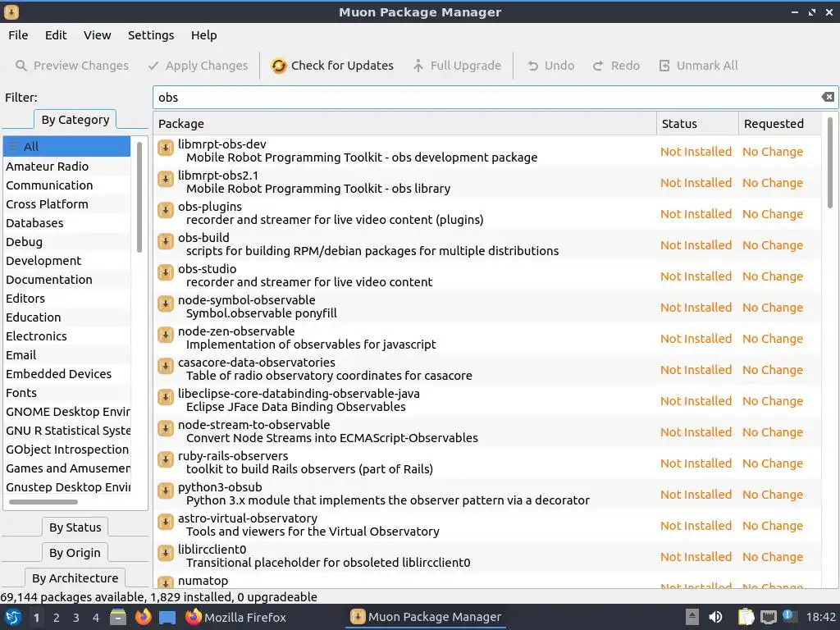
Task: Click the package icon for liblircclient0
Action: click(x=166, y=552)
